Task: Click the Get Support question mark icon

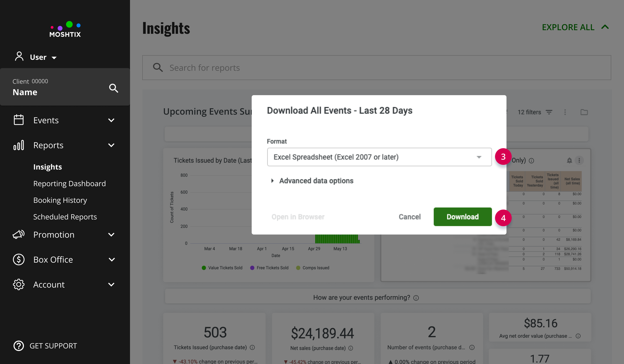Action: (19, 346)
